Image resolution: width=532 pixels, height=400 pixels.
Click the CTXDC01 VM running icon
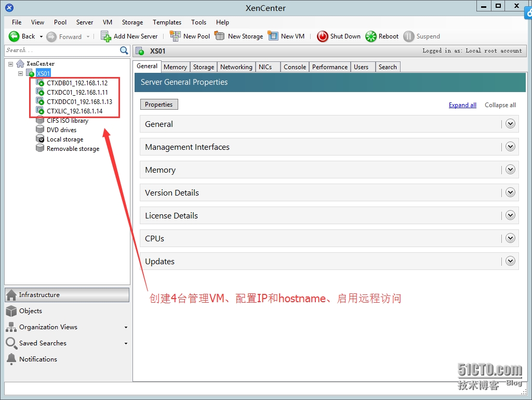[x=40, y=92]
